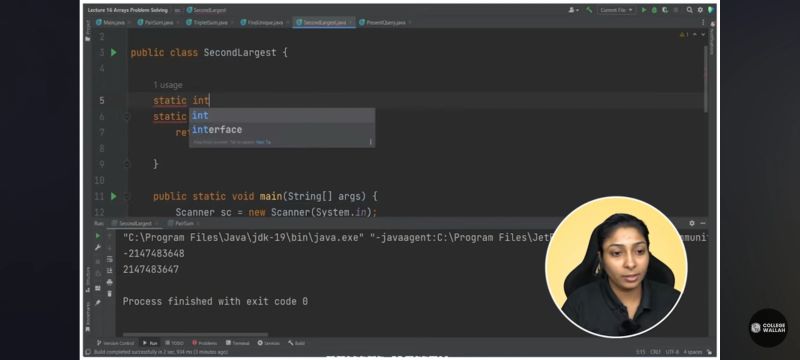Viewport: 800px width, 360px height.
Task: Click the '1 usage' inlay hint
Action: click(x=167, y=85)
